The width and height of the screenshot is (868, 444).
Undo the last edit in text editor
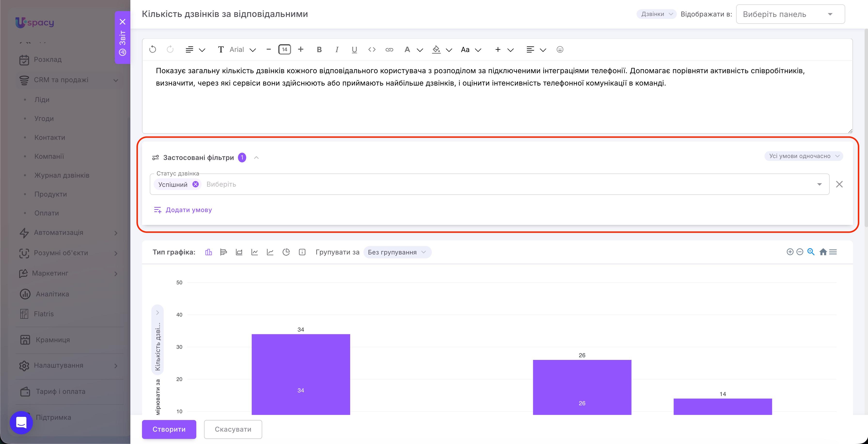[153, 49]
